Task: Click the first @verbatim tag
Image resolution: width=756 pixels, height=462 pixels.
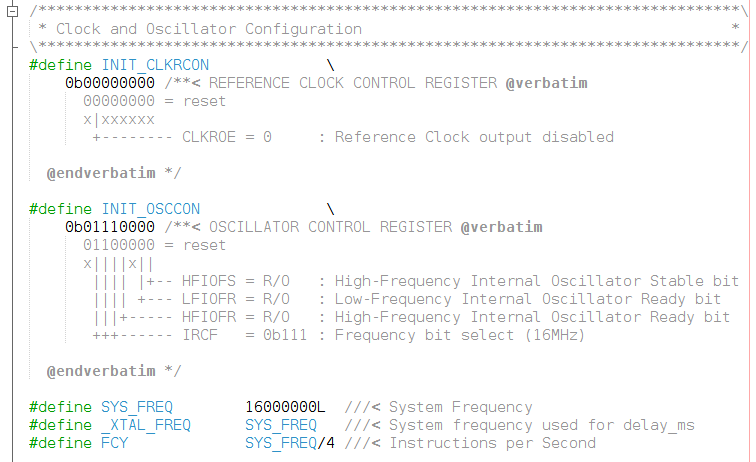Action: pos(546,83)
